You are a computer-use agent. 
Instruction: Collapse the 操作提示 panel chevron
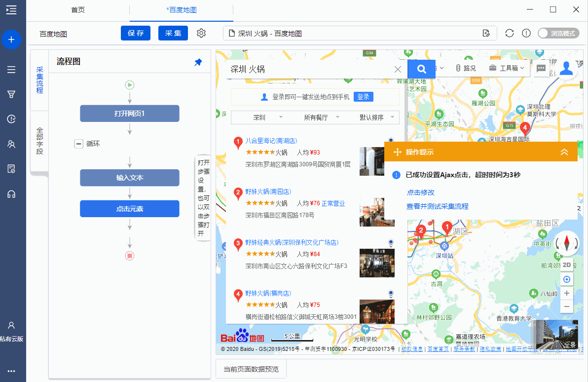click(x=564, y=152)
